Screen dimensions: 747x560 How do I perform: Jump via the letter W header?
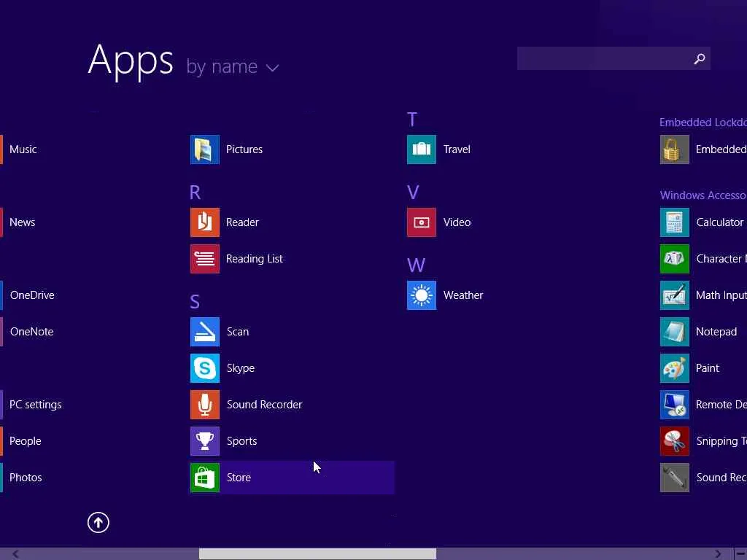(x=416, y=265)
